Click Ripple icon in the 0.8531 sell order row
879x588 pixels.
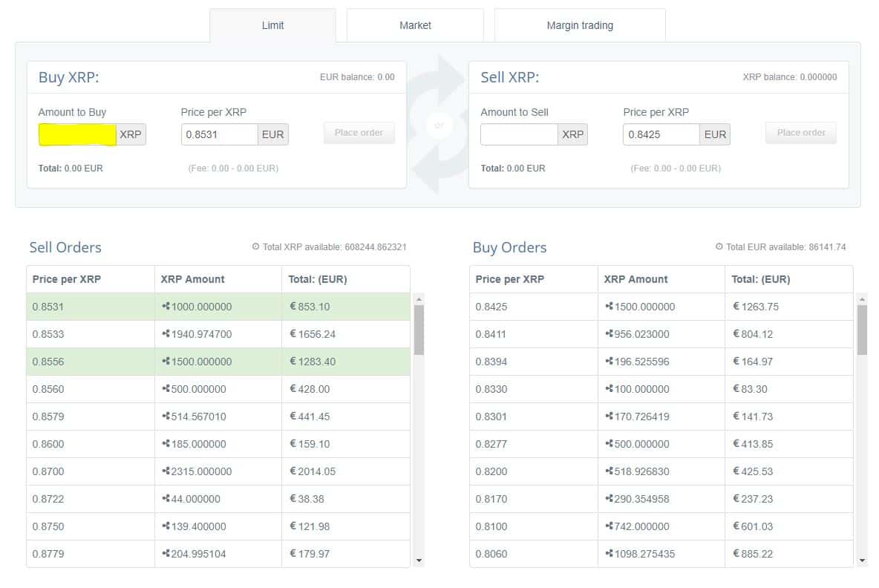[x=166, y=307]
